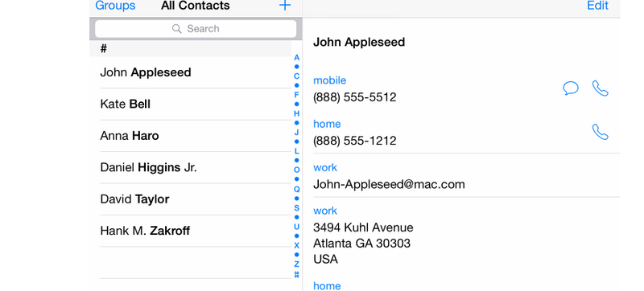Call the home number via phone icon

[x=600, y=132]
